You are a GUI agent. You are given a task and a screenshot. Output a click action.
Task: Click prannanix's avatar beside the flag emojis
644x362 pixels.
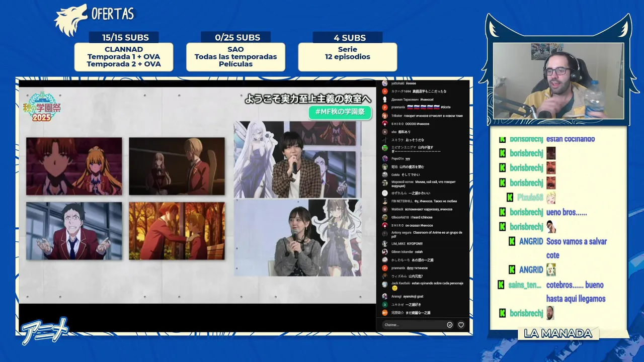[385, 107]
